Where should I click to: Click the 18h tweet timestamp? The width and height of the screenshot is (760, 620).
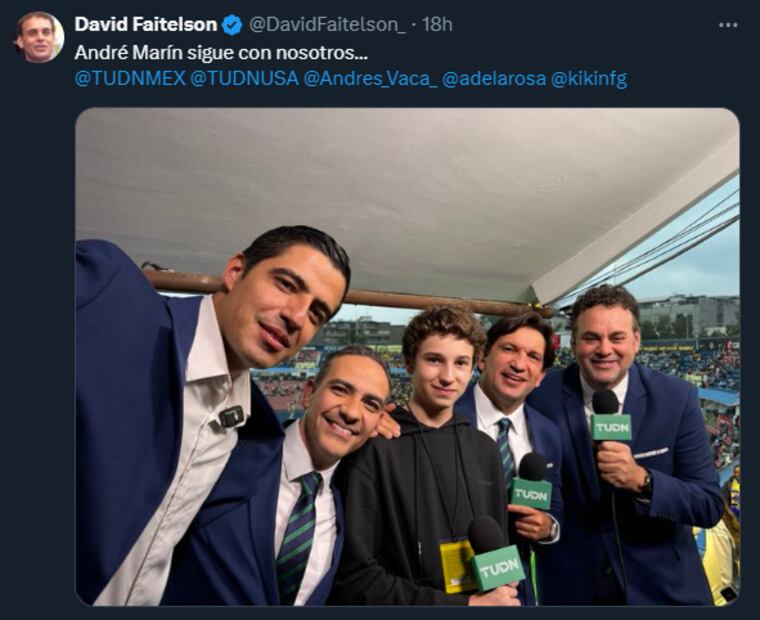[x=438, y=25]
